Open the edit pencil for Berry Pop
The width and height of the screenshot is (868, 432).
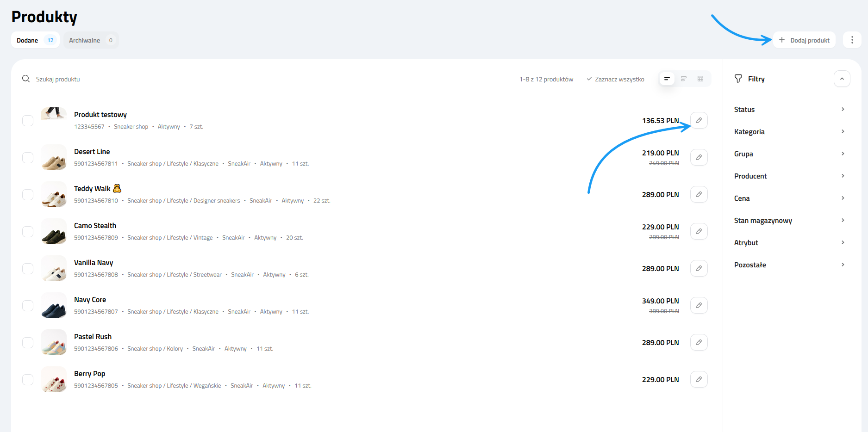[699, 379]
